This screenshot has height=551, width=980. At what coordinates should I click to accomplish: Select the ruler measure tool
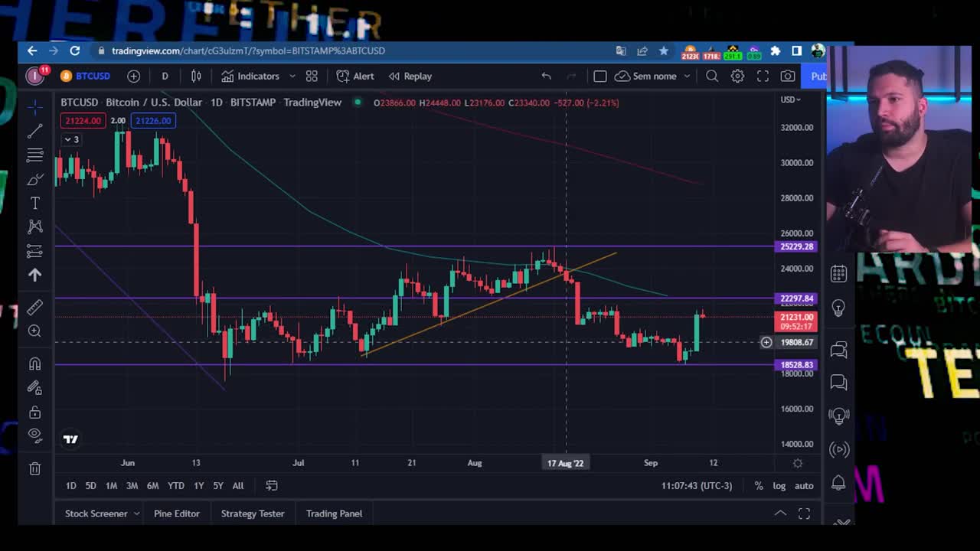click(34, 307)
